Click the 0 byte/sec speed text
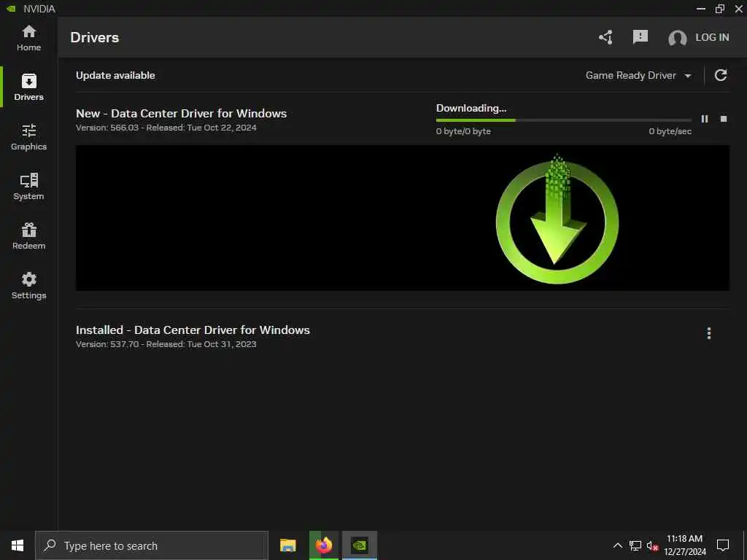Image resolution: width=747 pixels, height=560 pixels. coord(670,131)
